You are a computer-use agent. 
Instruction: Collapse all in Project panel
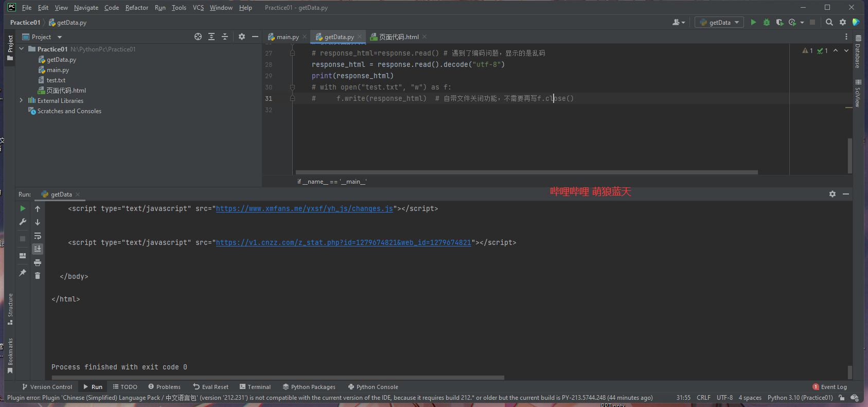point(225,37)
